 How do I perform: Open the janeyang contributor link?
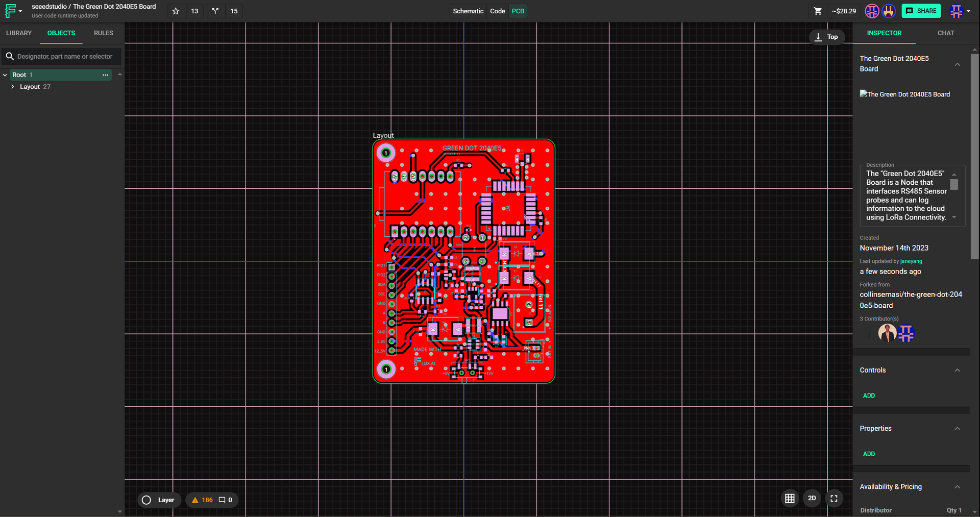click(x=911, y=261)
